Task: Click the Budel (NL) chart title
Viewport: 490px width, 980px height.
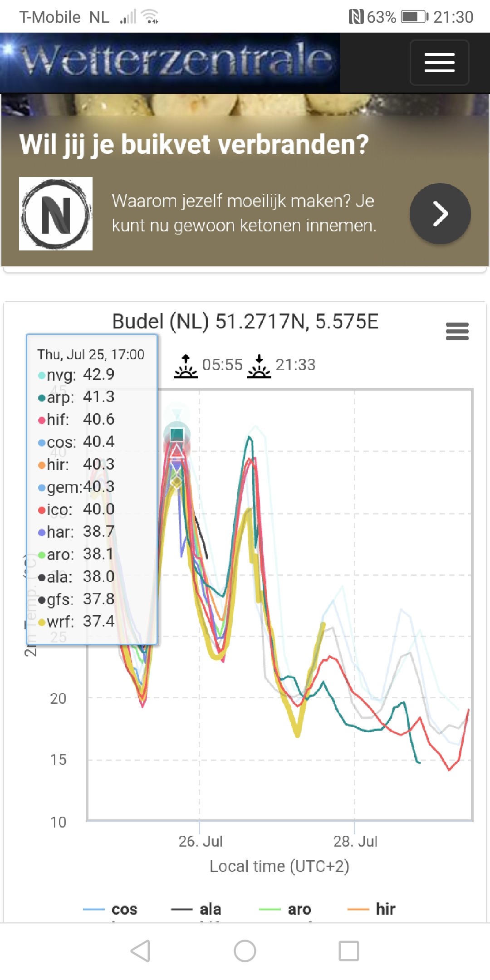Action: tap(245, 321)
